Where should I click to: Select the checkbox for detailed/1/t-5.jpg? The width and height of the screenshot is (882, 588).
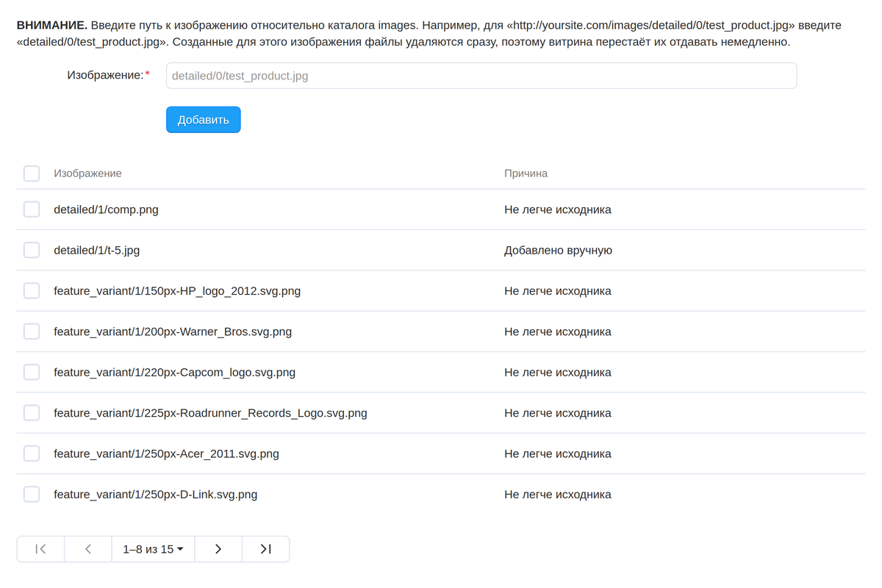(32, 250)
